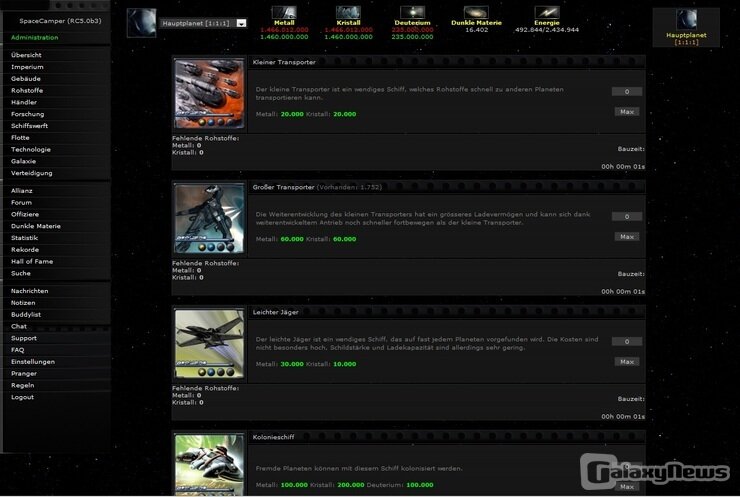This screenshot has width=740, height=497.
Task: Click Max button for Leichter Jäger
Action: pos(627,362)
